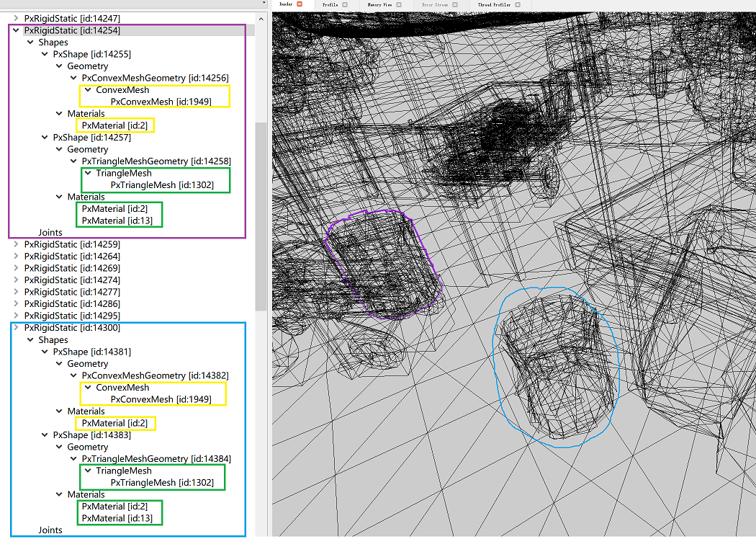This screenshot has width=756, height=539.
Task: Select PxShape [id:14381] label
Action: [x=92, y=352]
